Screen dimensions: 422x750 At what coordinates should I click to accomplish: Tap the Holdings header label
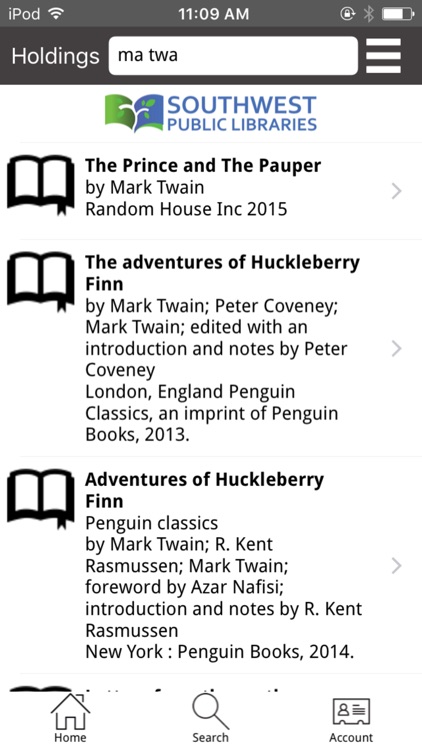coord(56,56)
